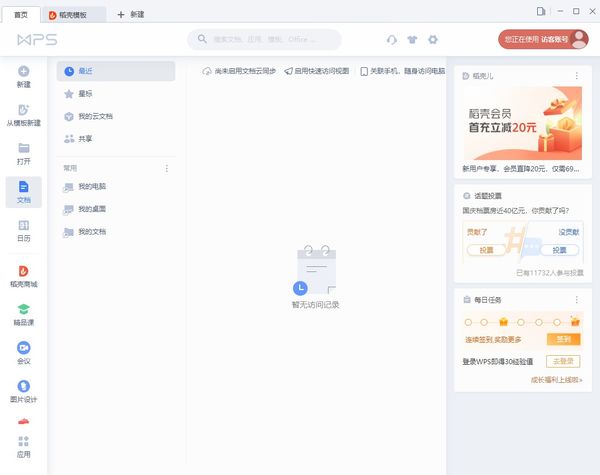The image size is (600, 475).
Task: Click the 新用户专享 promotion text
Action: tap(521, 169)
